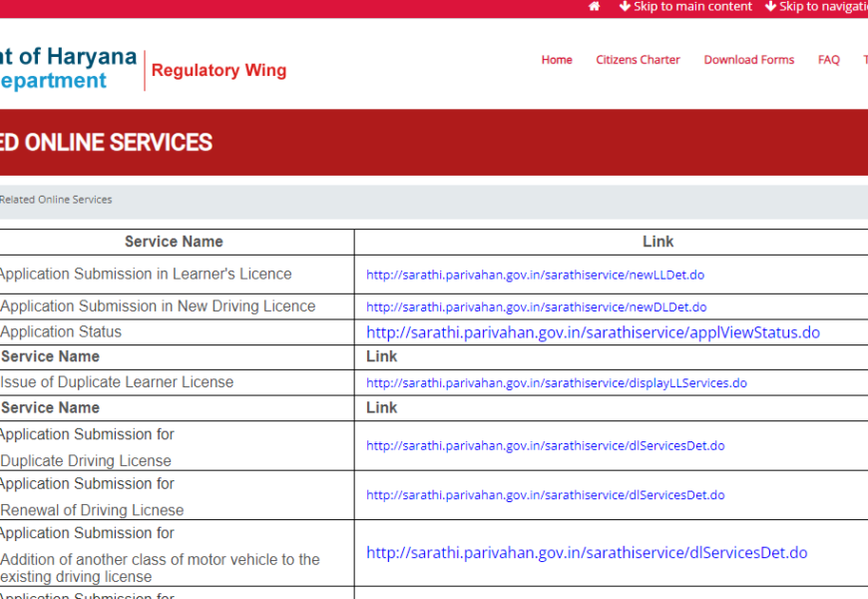This screenshot has width=868, height=599.
Task: Open dlServicesDet.do link for Duplicate Driving License
Action: pos(545,446)
